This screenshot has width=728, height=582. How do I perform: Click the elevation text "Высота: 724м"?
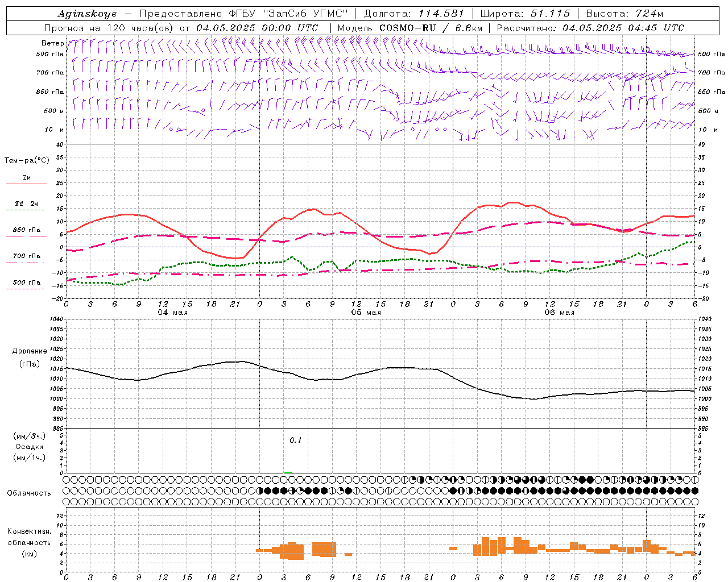[624, 14]
